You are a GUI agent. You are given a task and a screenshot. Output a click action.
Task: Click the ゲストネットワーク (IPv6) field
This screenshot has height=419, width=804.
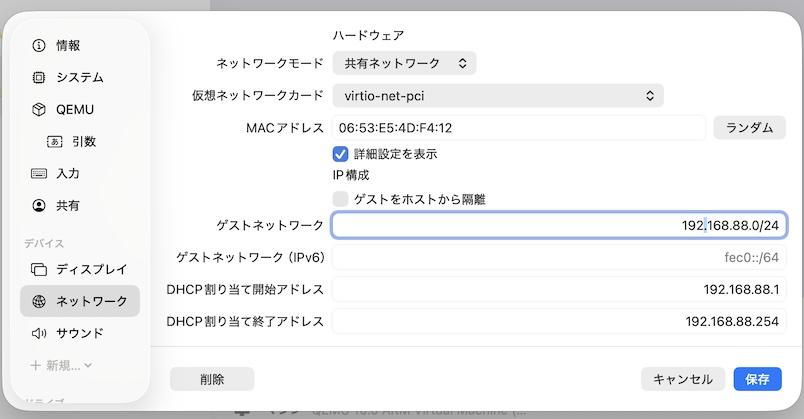[x=559, y=257]
